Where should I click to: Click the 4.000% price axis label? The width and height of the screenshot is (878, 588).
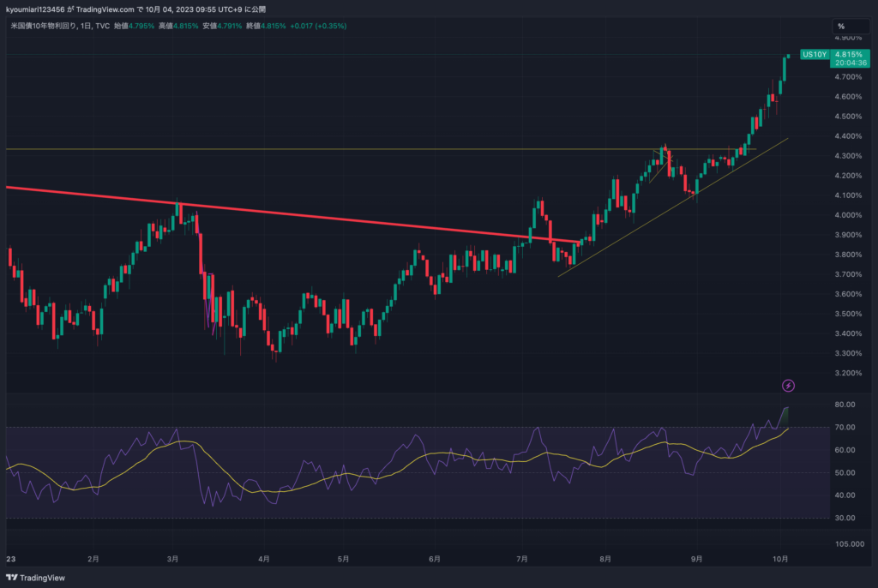(848, 215)
